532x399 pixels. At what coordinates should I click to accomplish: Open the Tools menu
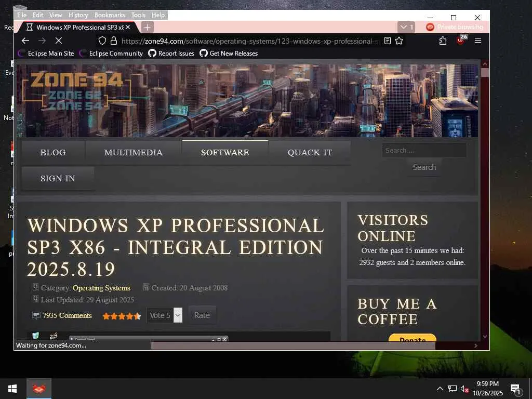pyautogui.click(x=138, y=15)
